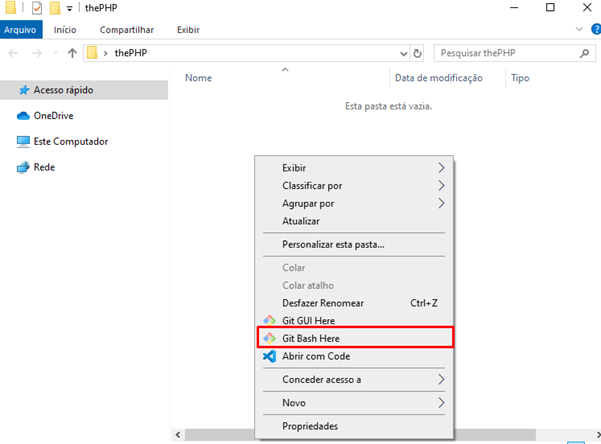Open the Arquivo file menu
The image size is (601, 444).
tap(20, 30)
